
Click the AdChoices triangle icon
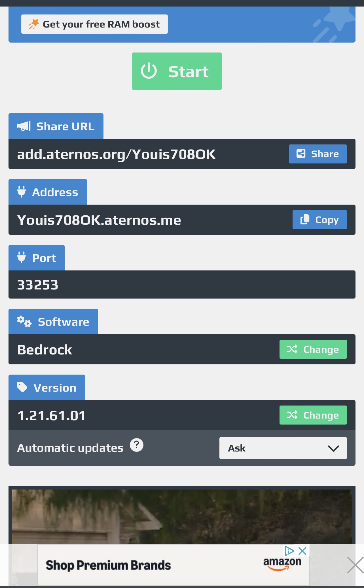tap(289, 551)
